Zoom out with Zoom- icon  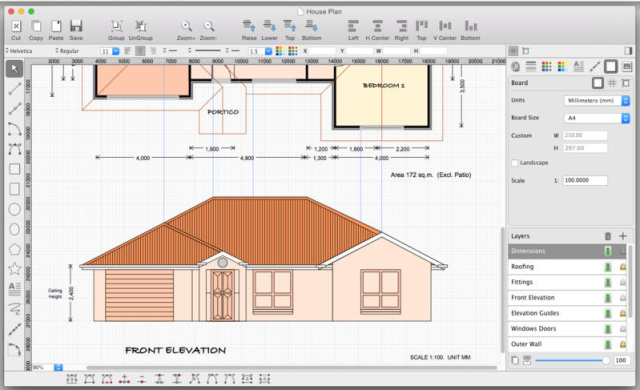pos(209,27)
